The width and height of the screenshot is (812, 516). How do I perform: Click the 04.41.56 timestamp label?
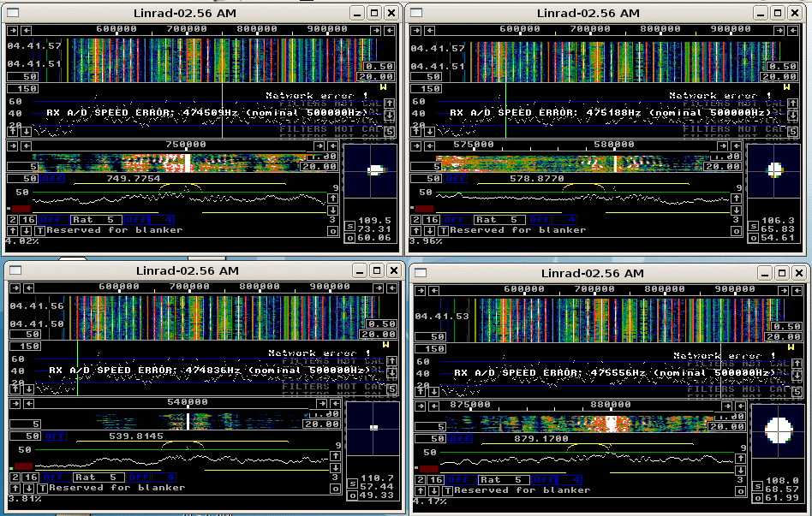[x=37, y=305]
